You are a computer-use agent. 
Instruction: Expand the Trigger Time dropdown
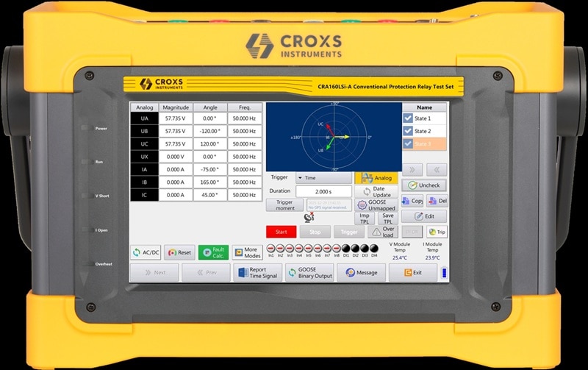[x=323, y=178]
